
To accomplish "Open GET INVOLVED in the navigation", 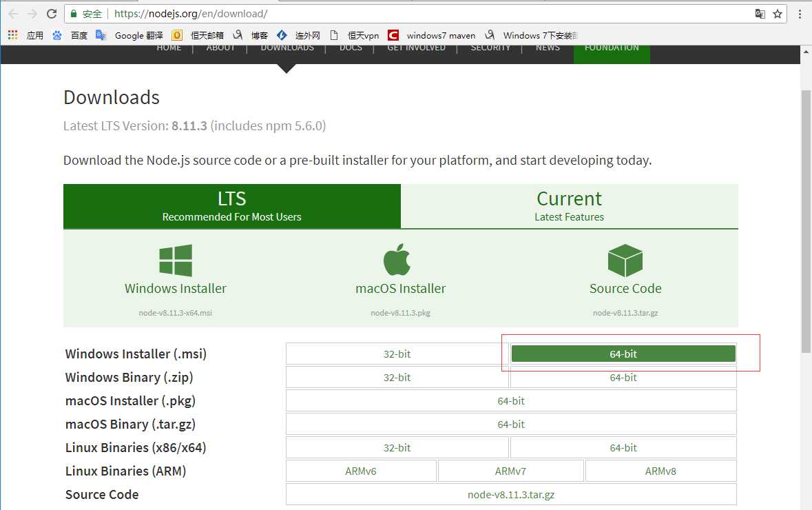I will tap(417, 47).
